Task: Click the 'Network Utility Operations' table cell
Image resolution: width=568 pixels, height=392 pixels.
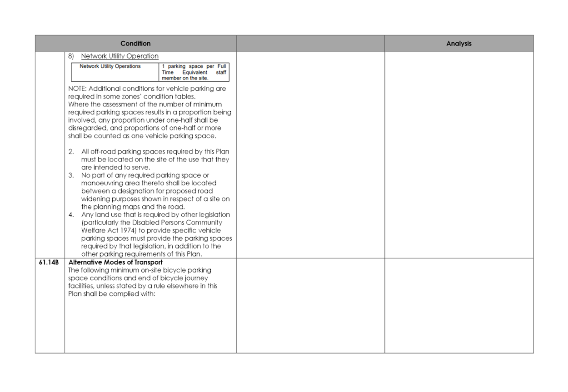Action: pyautogui.click(x=115, y=72)
